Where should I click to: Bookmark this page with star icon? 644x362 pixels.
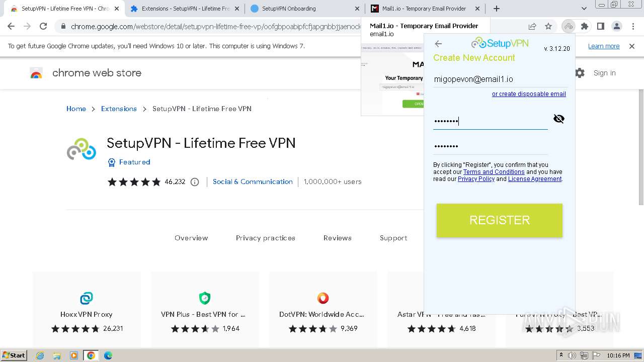point(548,26)
